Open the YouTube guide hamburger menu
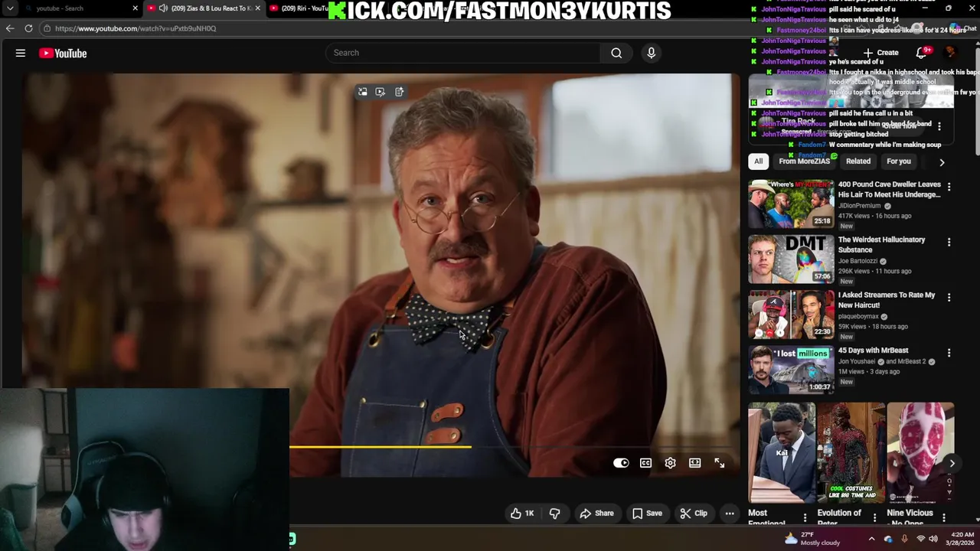 (x=21, y=53)
